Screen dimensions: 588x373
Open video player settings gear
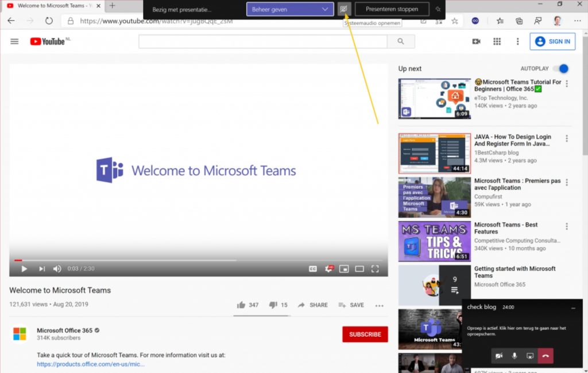[329, 268]
